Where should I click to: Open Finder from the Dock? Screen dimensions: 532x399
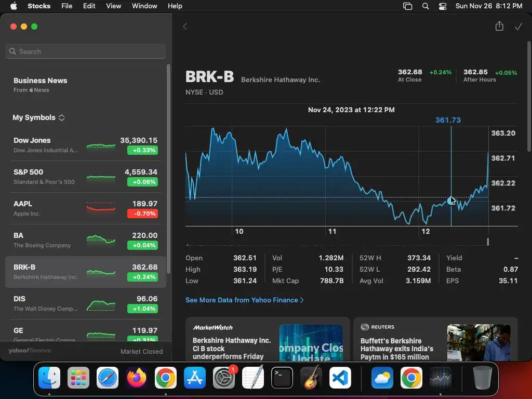(x=49, y=378)
